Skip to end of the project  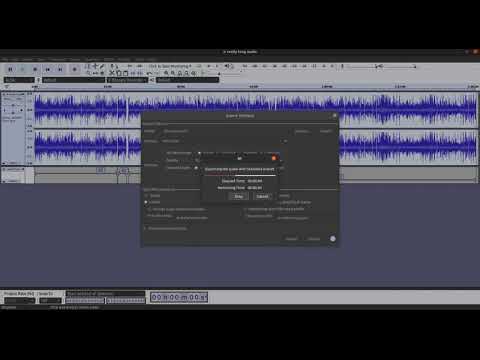pyautogui.click(x=60, y=69)
